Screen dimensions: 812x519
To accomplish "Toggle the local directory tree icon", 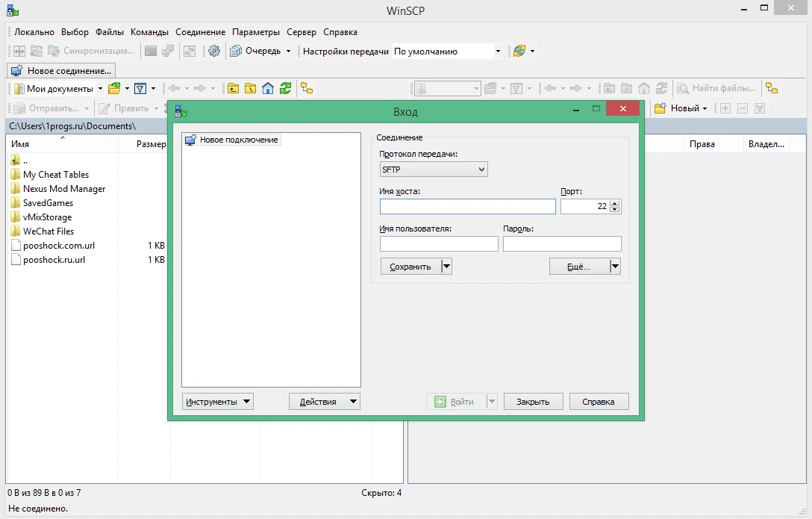I will click(x=307, y=89).
